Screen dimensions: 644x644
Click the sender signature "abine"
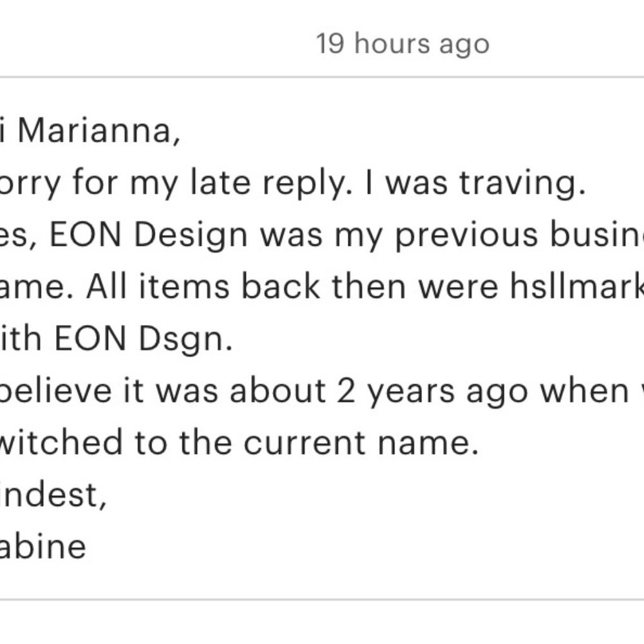click(43, 546)
